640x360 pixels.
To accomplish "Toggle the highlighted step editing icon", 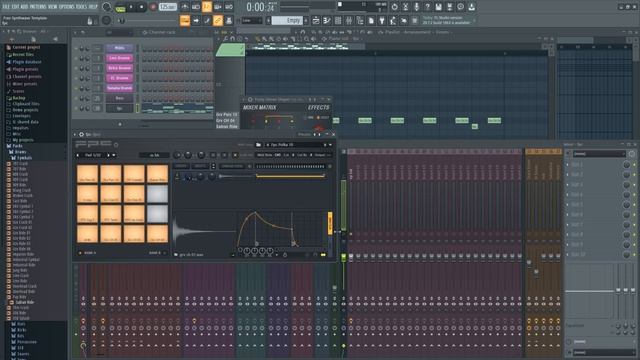I will pyautogui.click(x=207, y=7).
